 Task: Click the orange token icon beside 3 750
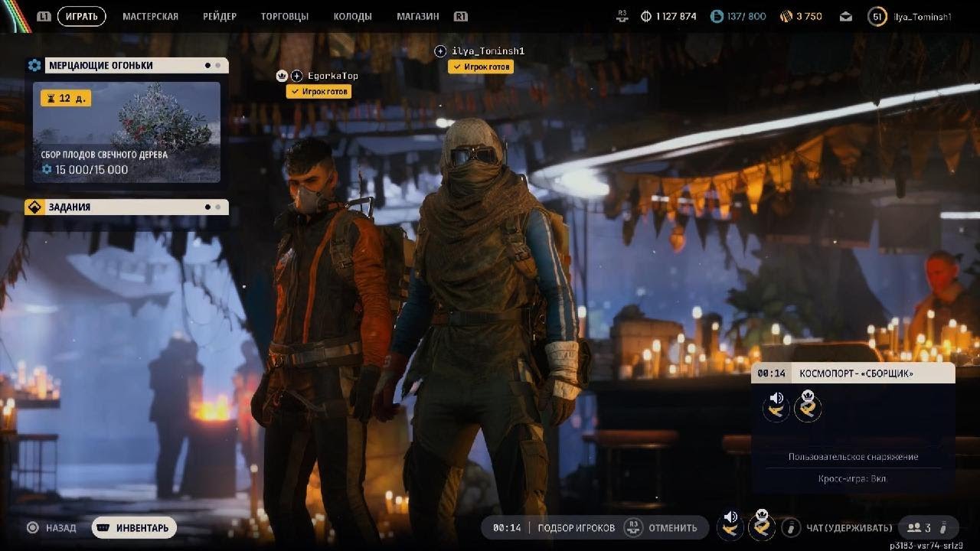(786, 16)
